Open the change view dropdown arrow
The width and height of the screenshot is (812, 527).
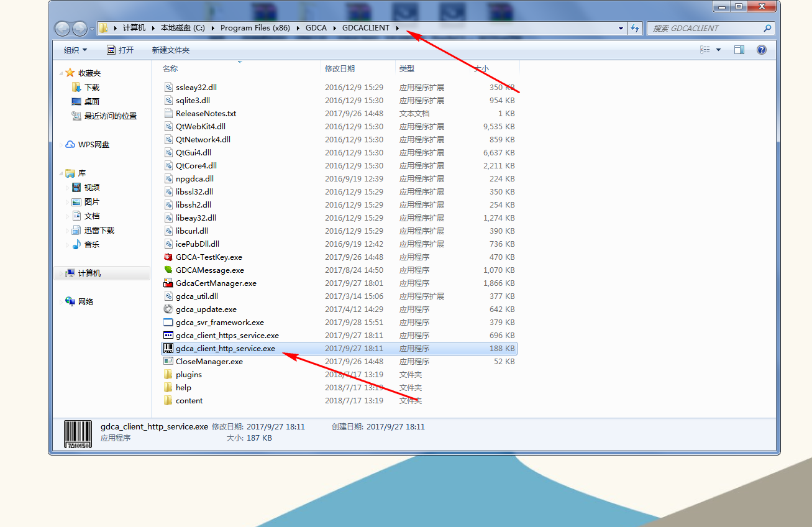719,50
